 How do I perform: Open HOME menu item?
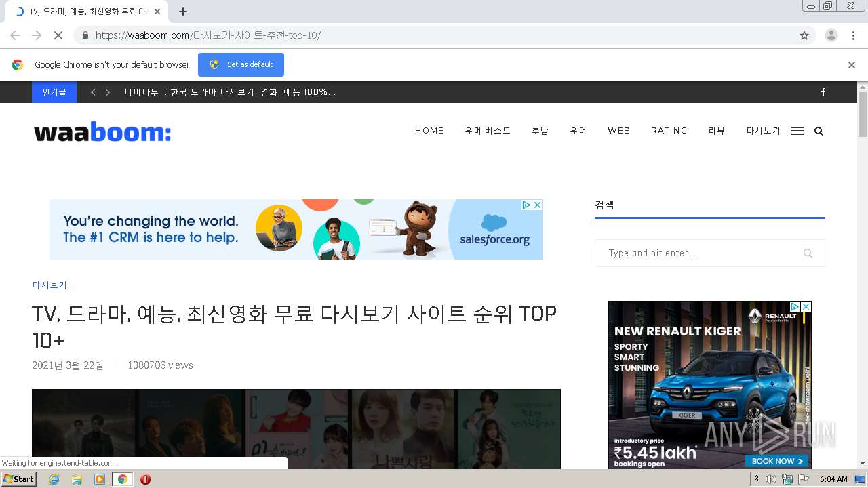click(429, 131)
